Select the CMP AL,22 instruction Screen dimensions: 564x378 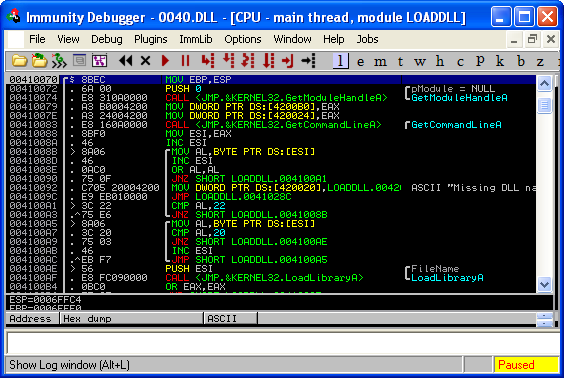198,206
